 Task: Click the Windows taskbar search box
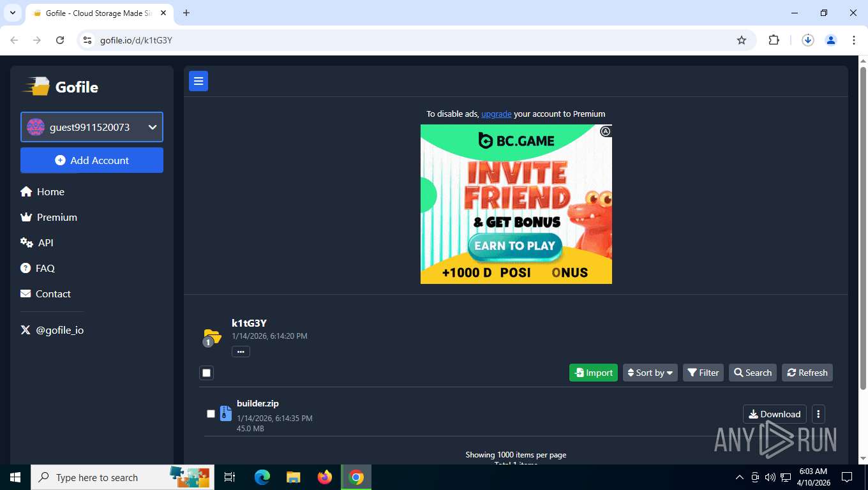click(121, 477)
